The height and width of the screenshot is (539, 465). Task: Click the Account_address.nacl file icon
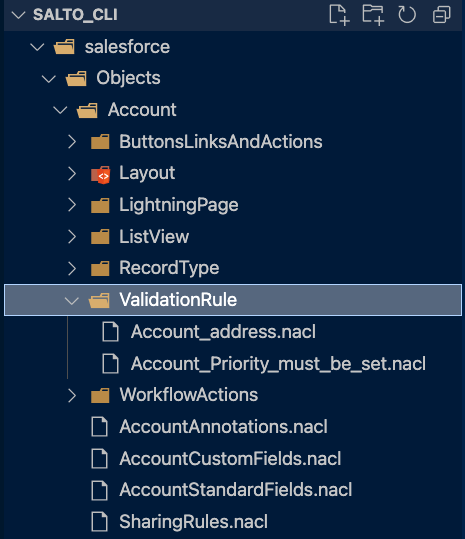pos(110,332)
